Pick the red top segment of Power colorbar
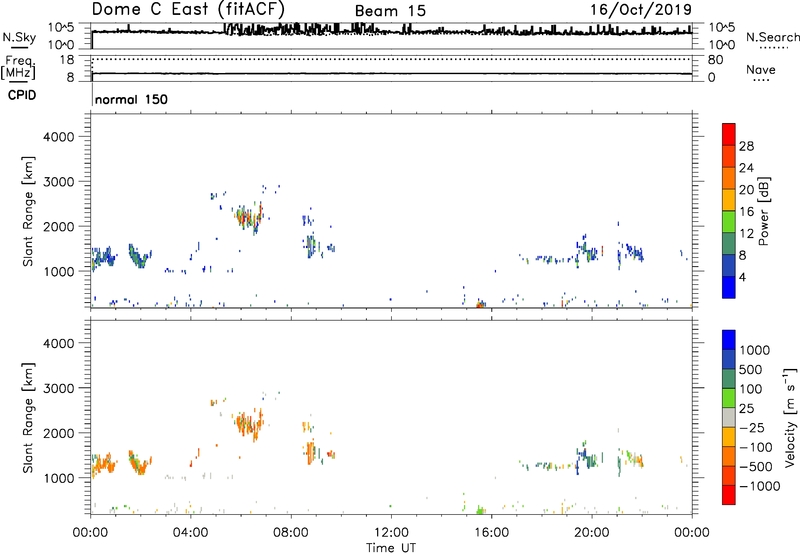The image size is (800, 554). click(729, 134)
